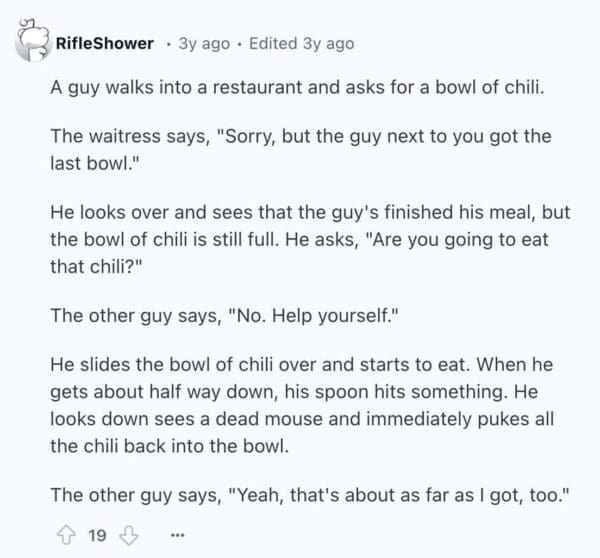Click the "3y ago" post timestamp

click(x=205, y=44)
